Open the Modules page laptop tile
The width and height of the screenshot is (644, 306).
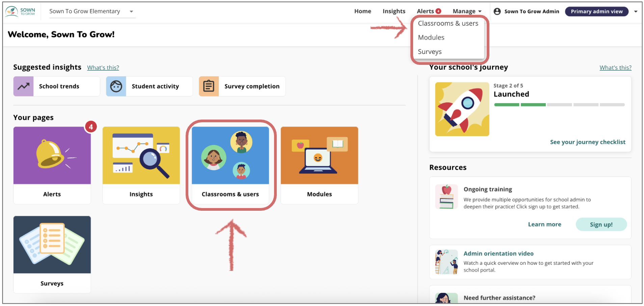319,165
